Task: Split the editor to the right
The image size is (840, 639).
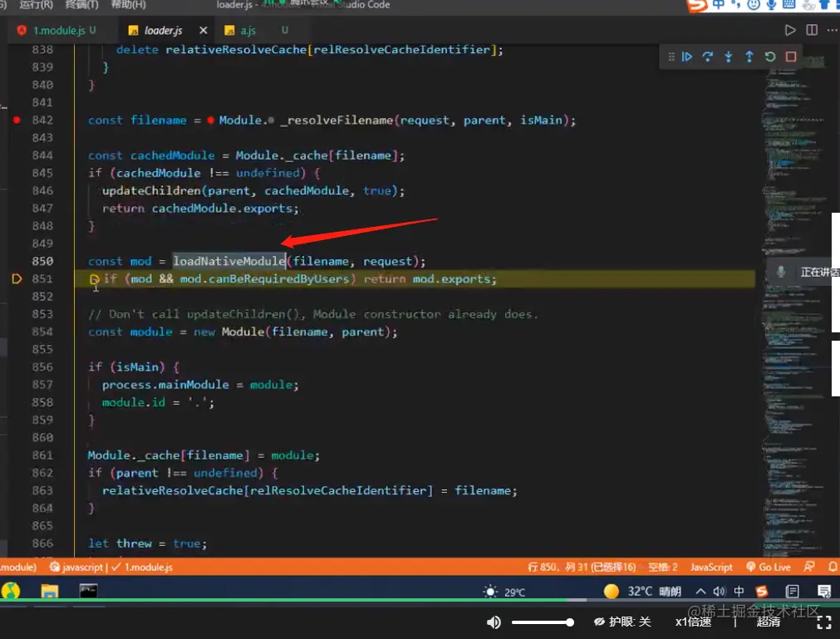Action: click(x=812, y=30)
